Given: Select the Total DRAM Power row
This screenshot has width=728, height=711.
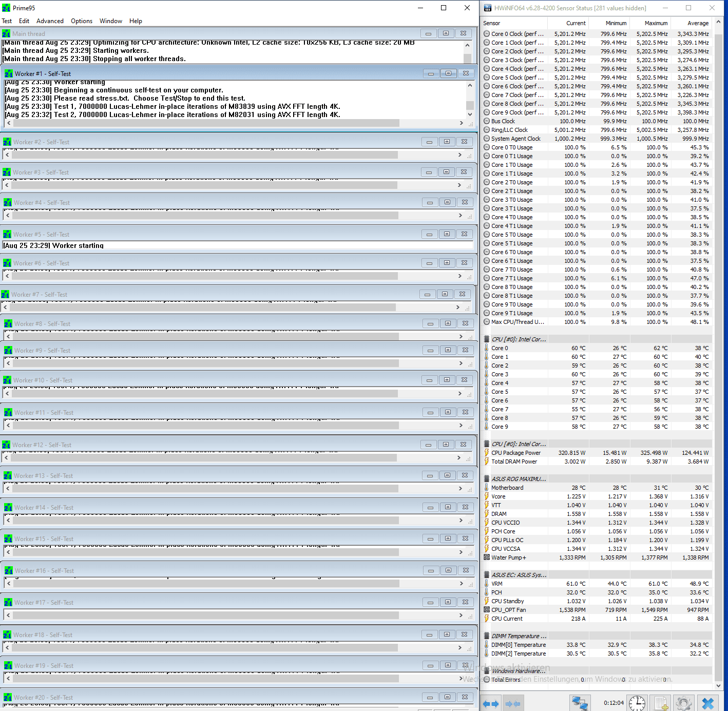Looking at the screenshot, I should tap(597, 462).
